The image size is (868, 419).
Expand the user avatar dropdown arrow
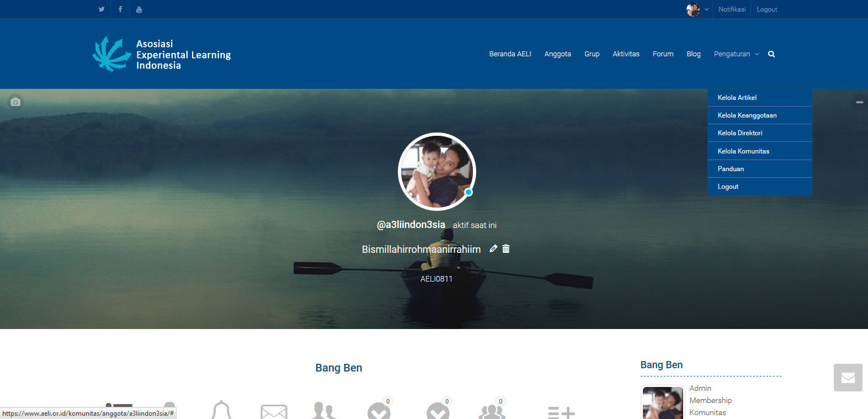coord(706,9)
